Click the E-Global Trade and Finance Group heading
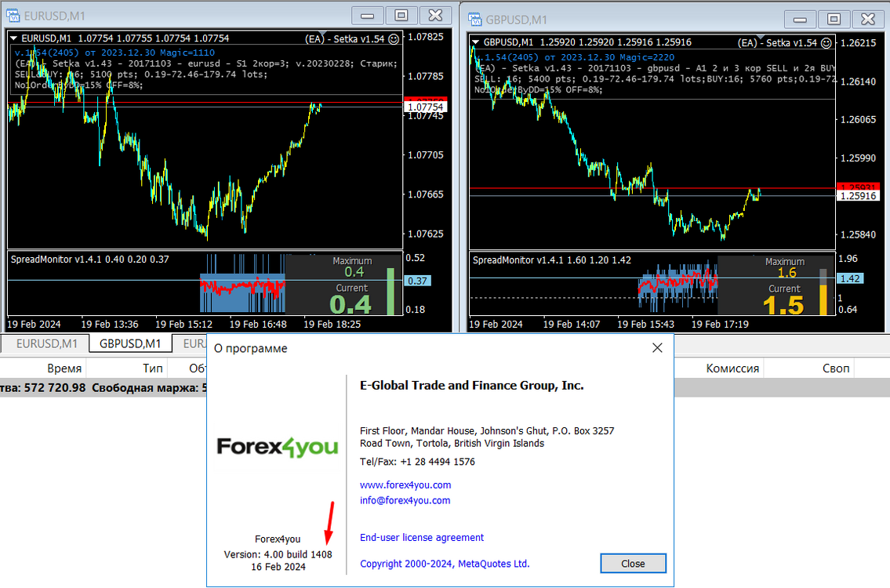Image resolution: width=890 pixels, height=588 pixels. (472, 386)
